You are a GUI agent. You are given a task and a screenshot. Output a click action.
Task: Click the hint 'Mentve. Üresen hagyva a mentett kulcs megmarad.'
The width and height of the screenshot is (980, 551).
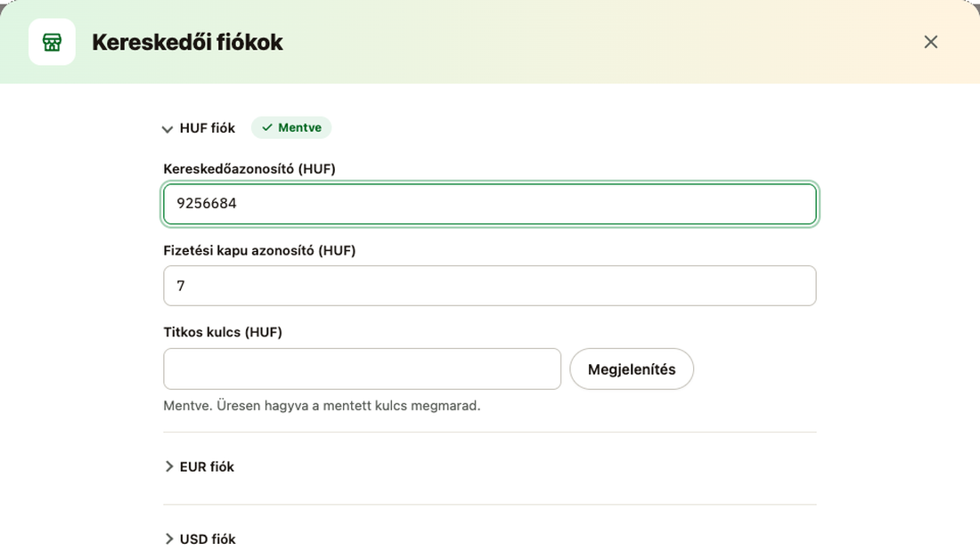(322, 405)
